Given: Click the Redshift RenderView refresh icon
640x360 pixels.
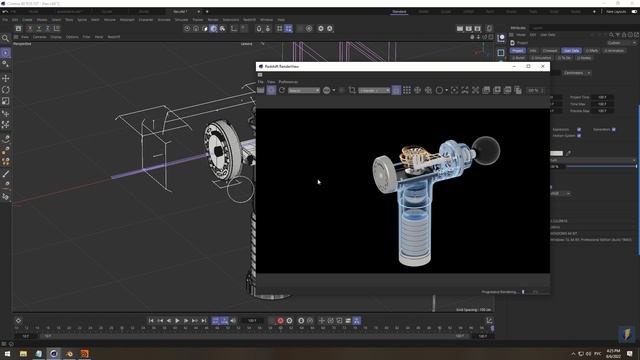Looking at the screenshot, I should pyautogui.click(x=282, y=90).
